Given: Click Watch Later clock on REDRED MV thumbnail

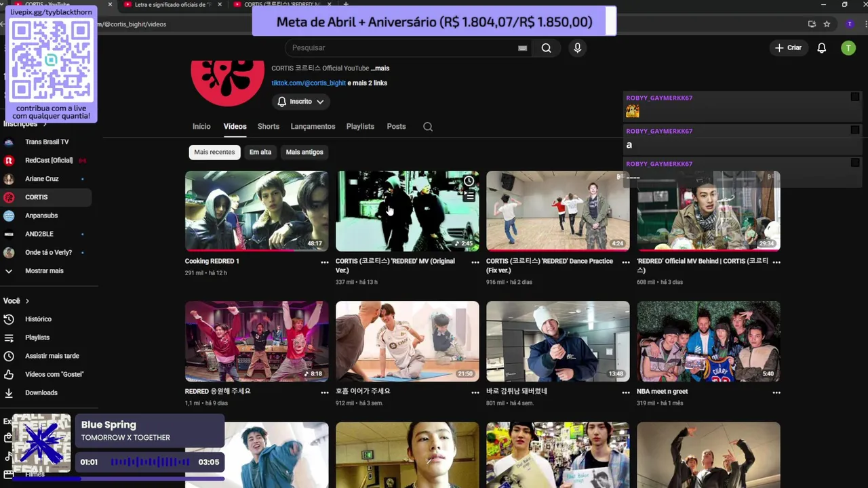Looking at the screenshot, I should 469,182.
